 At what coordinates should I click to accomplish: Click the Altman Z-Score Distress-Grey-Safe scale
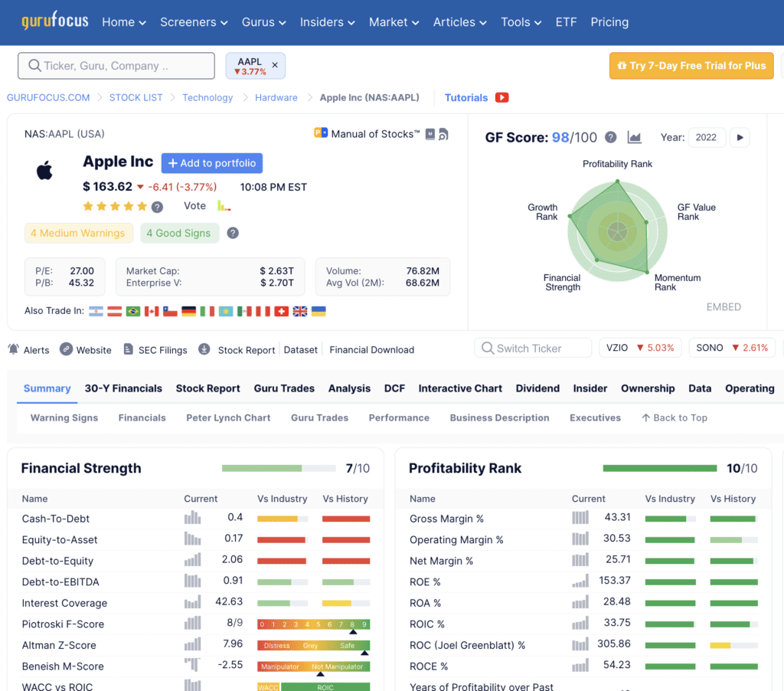[313, 646]
